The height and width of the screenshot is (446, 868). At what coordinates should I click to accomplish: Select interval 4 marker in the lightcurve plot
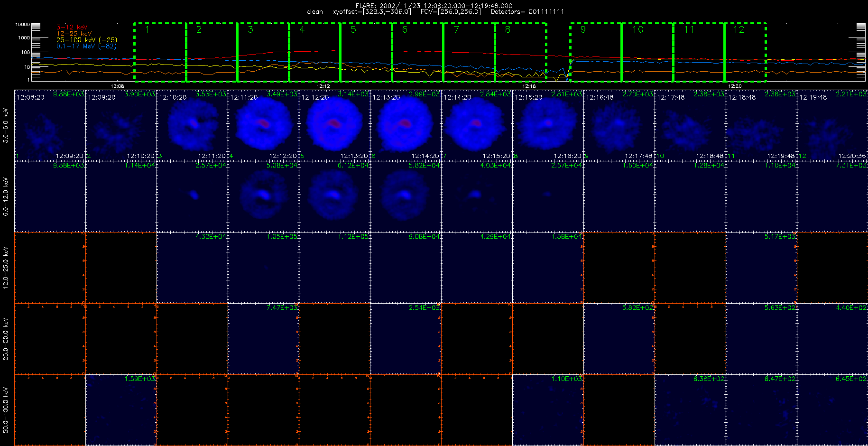pos(302,30)
